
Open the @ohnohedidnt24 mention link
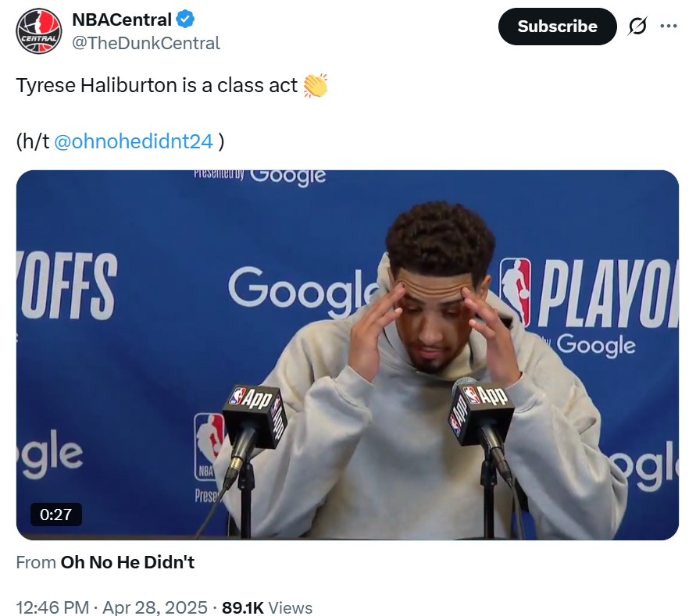point(134,141)
